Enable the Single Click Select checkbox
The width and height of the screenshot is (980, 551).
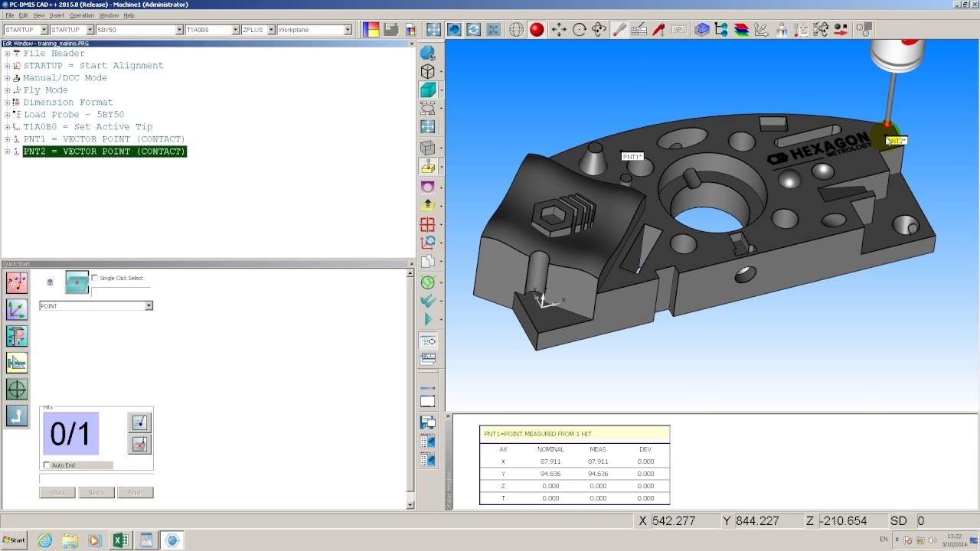tap(95, 278)
